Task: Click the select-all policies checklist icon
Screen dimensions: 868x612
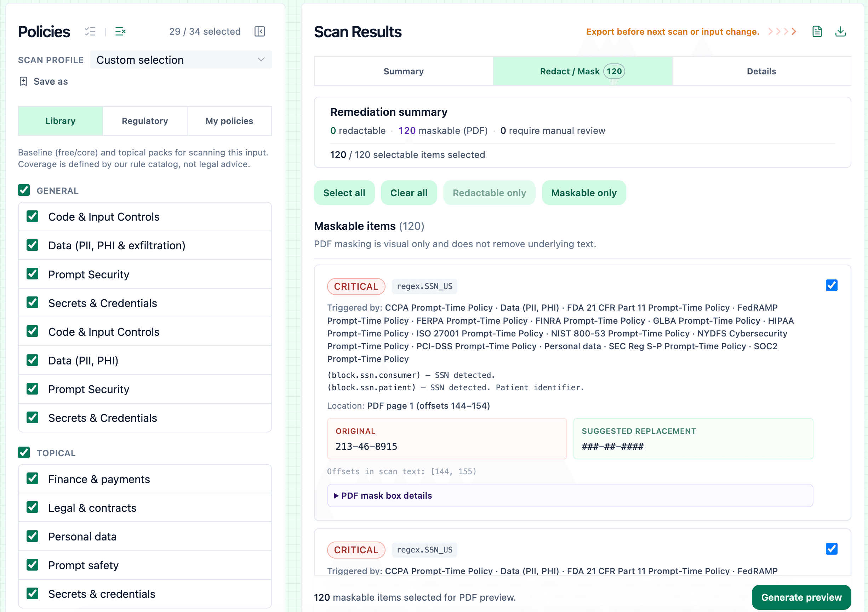Action: click(90, 32)
